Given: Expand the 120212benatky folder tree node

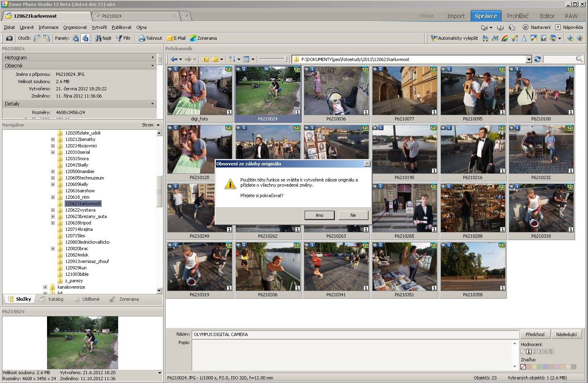Looking at the screenshot, I should pyautogui.click(x=53, y=139).
